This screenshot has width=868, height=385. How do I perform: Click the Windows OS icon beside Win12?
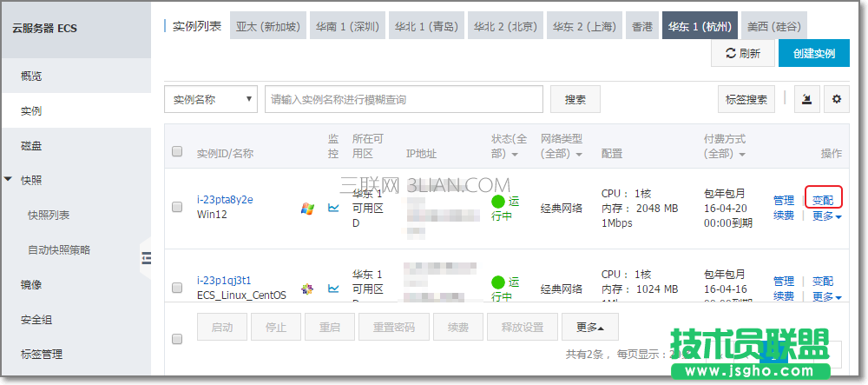point(307,209)
